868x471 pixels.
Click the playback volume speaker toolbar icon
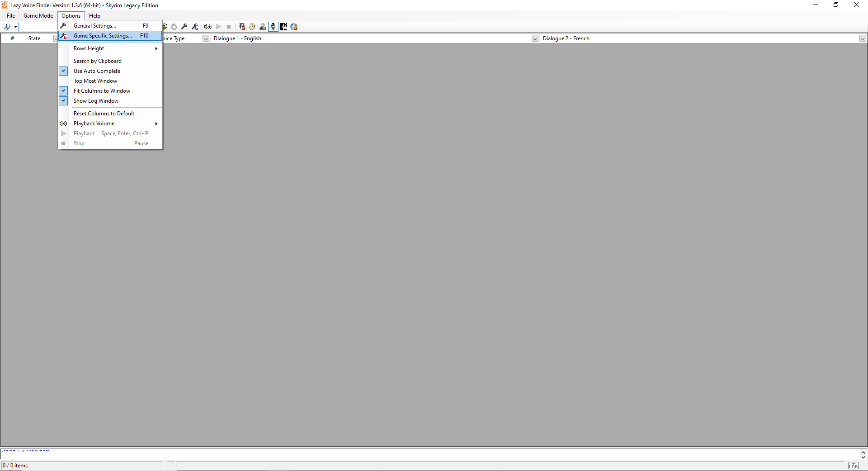tap(208, 27)
